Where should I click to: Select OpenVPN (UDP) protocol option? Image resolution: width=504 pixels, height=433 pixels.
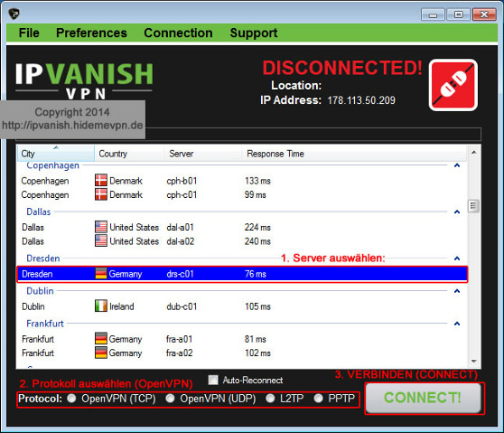[170, 399]
